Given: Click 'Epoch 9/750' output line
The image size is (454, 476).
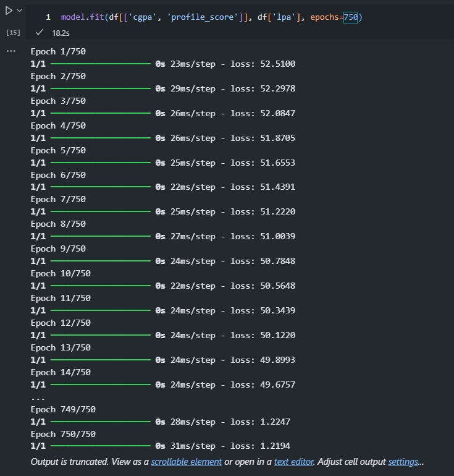Looking at the screenshot, I should 58,249.
